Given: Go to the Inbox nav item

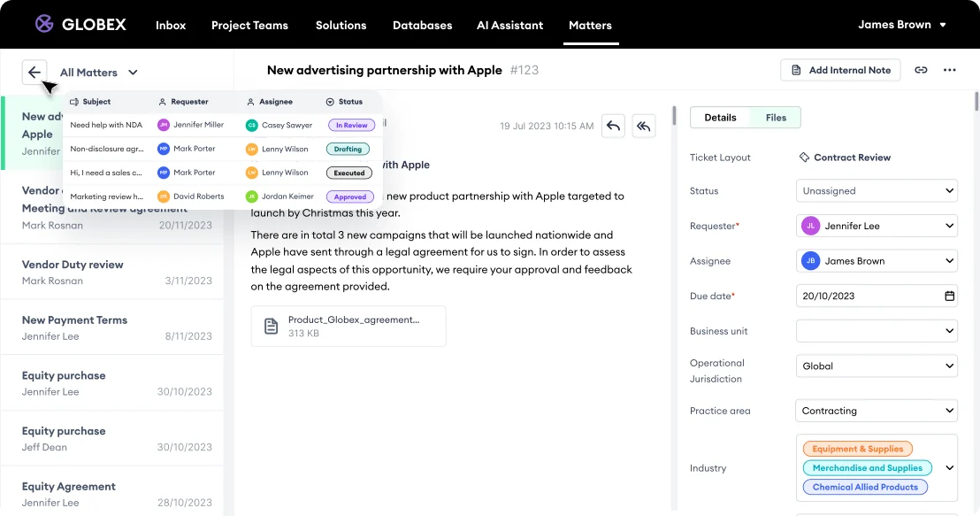Looking at the screenshot, I should [x=171, y=25].
